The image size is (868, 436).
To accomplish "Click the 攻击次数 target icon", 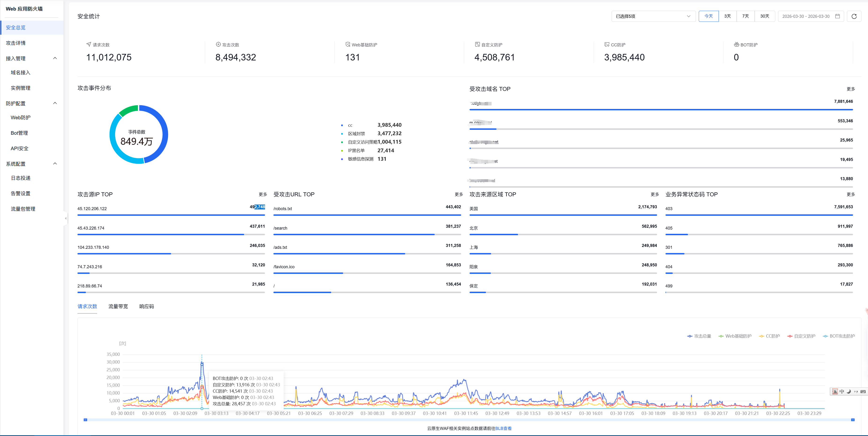I will click(x=218, y=44).
